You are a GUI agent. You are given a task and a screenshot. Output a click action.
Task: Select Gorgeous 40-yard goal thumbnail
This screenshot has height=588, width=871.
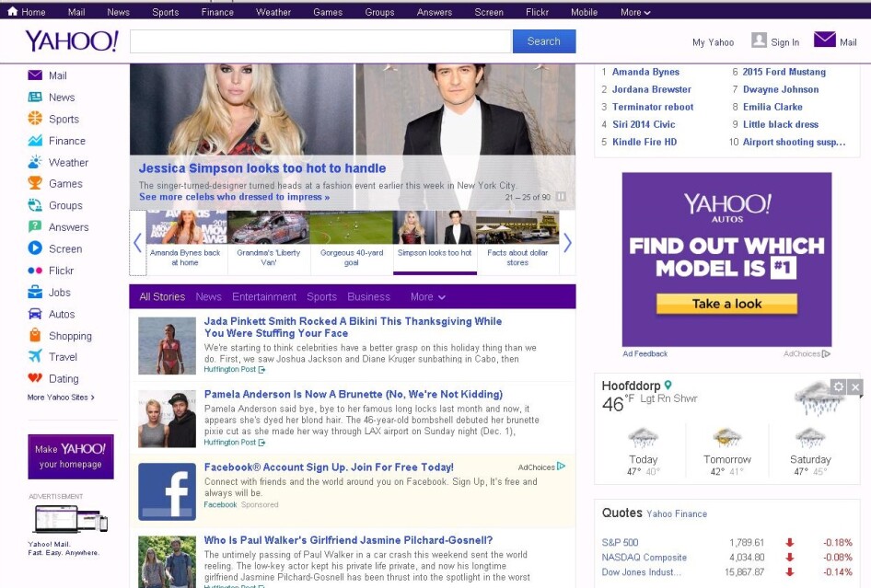click(352, 243)
